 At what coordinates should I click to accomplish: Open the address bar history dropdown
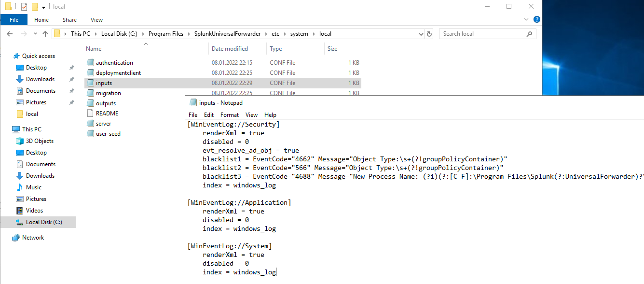click(421, 34)
